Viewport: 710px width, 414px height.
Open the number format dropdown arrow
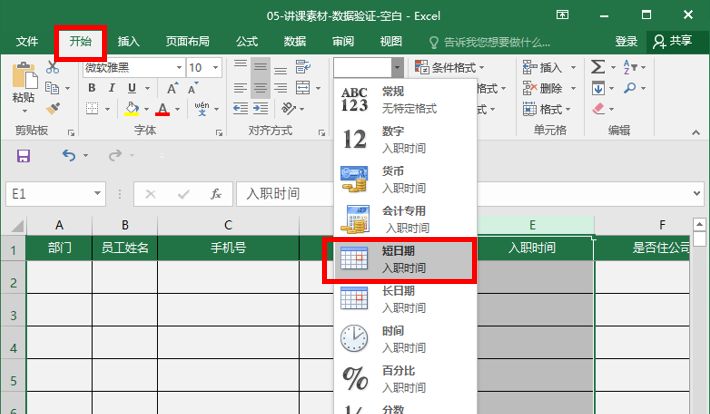coord(397,68)
